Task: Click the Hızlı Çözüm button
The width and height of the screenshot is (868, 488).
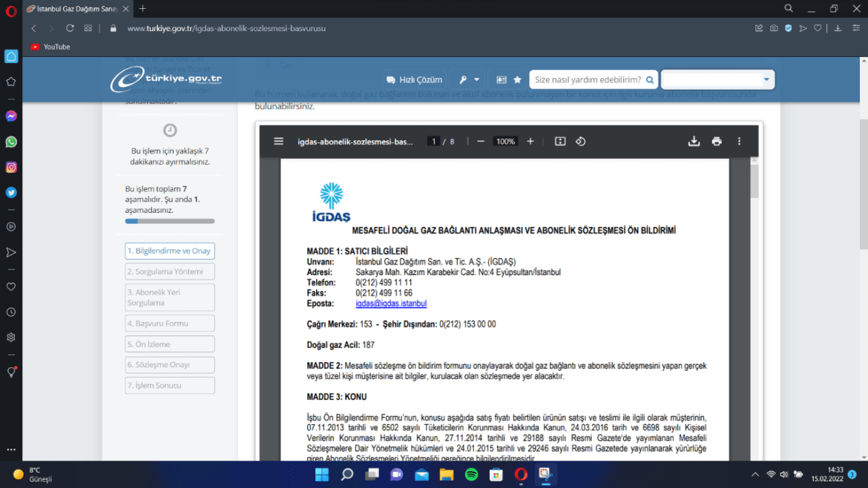Action: [414, 79]
